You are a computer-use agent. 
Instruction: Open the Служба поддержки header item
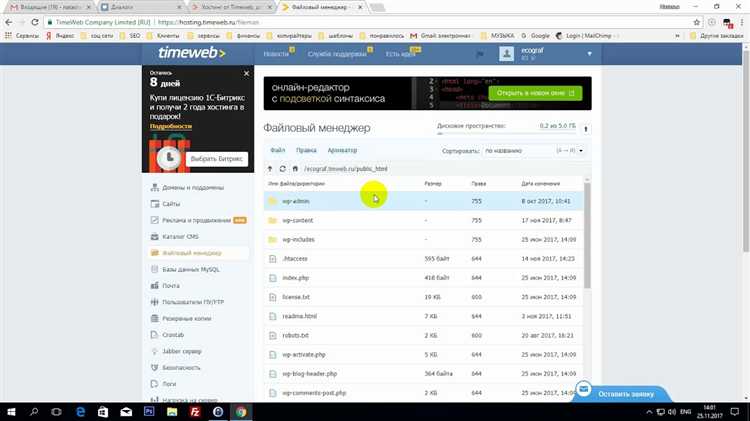[337, 54]
